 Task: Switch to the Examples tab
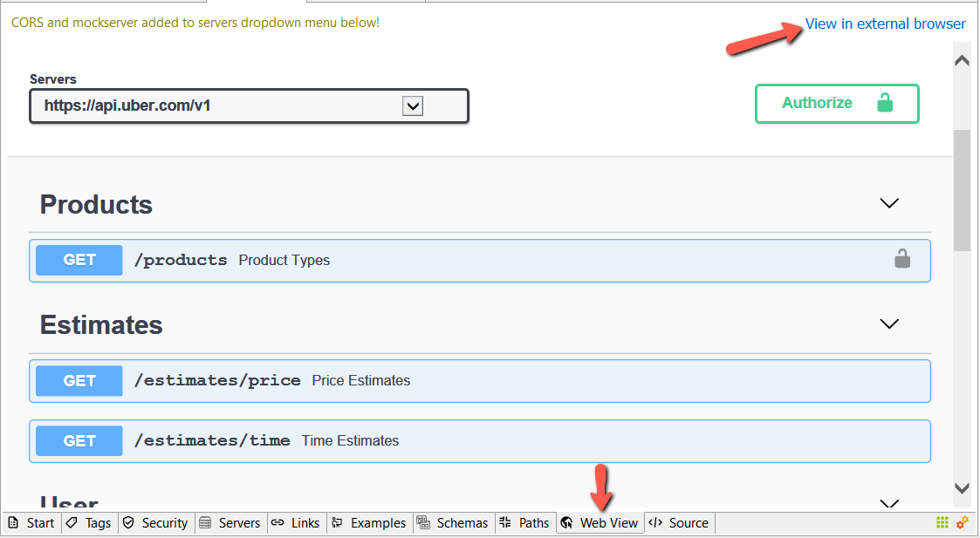369,523
